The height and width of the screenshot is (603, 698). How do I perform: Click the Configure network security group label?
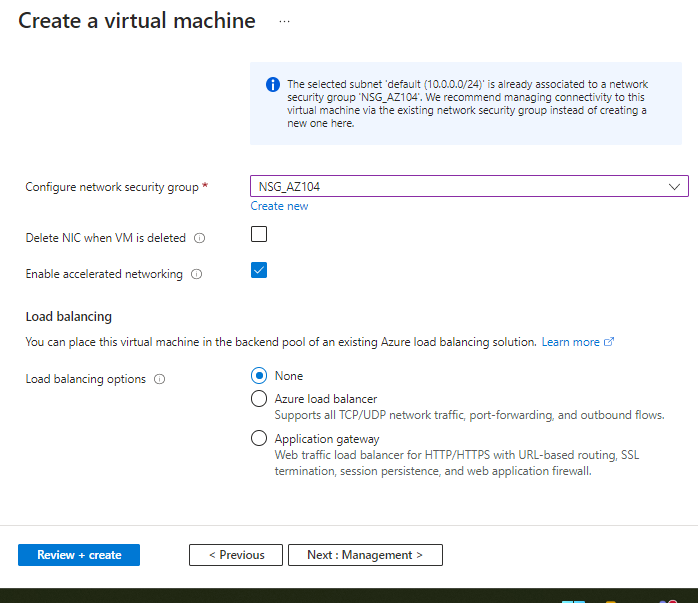(112, 187)
